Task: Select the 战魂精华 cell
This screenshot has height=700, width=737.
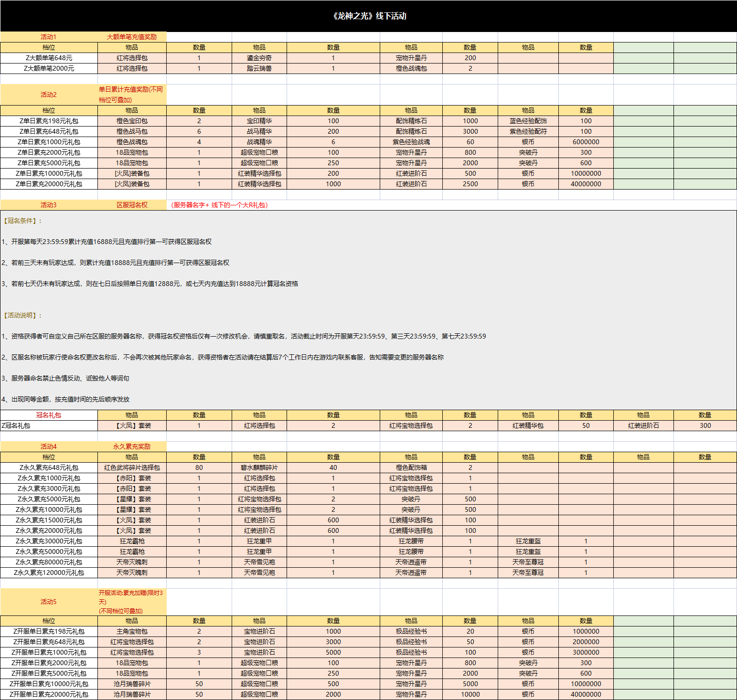Action: point(259,142)
